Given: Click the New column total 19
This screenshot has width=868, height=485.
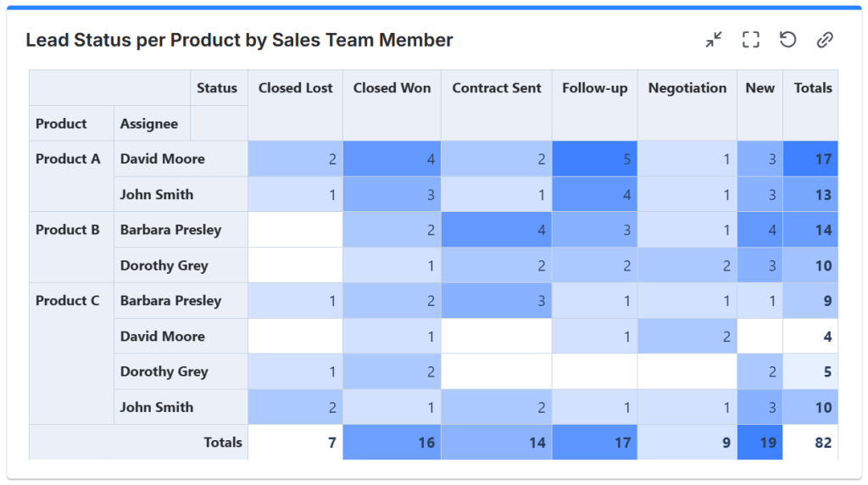Looking at the screenshot, I should point(766,443).
